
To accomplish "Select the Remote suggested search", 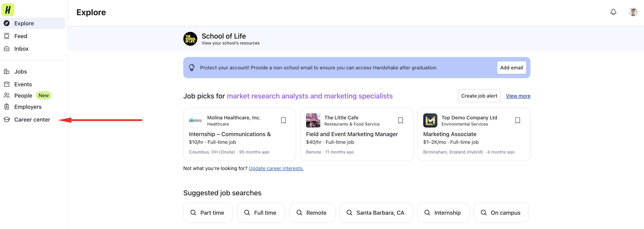I will 312,212.
